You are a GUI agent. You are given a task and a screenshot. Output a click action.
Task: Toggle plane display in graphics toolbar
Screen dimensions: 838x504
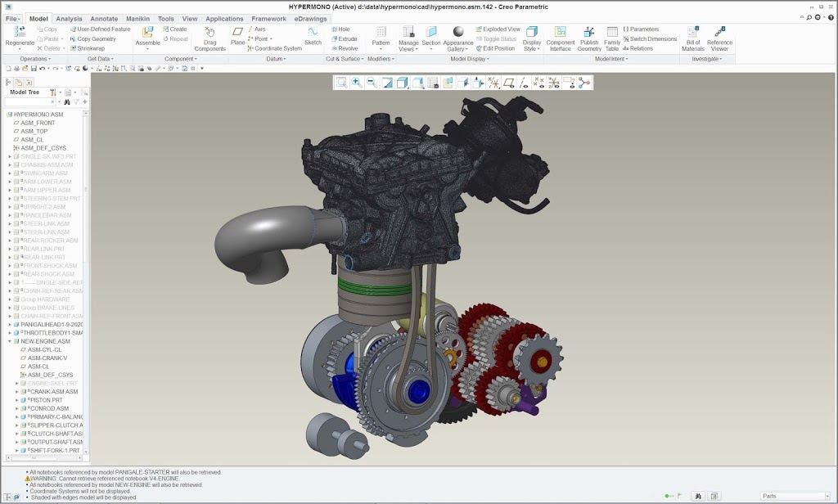pyautogui.click(x=509, y=83)
